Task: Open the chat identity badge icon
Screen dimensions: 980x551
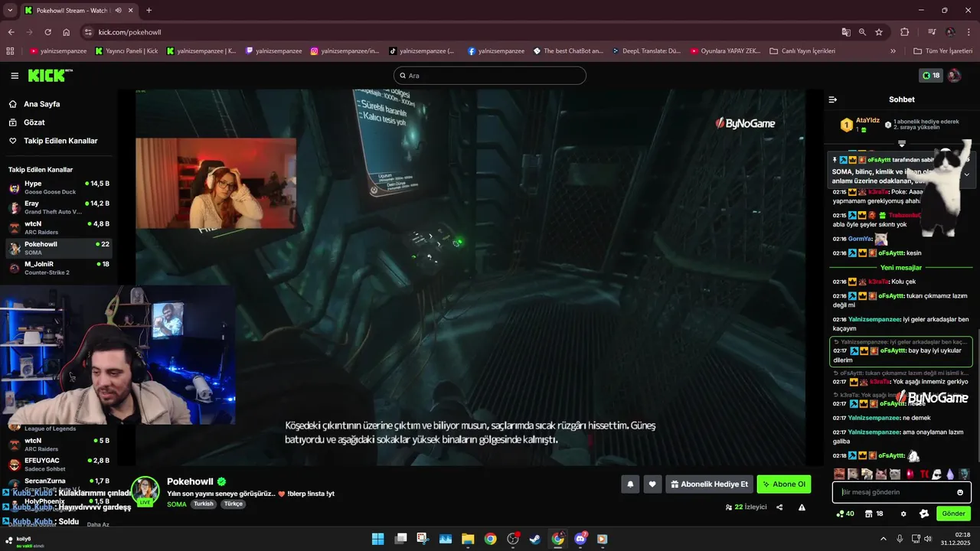Action: click(924, 514)
